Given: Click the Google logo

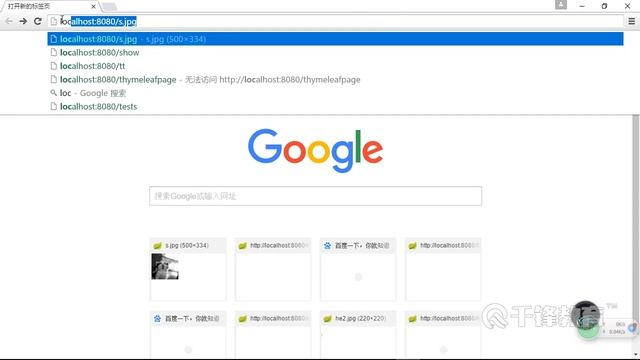Looking at the screenshot, I should (315, 150).
